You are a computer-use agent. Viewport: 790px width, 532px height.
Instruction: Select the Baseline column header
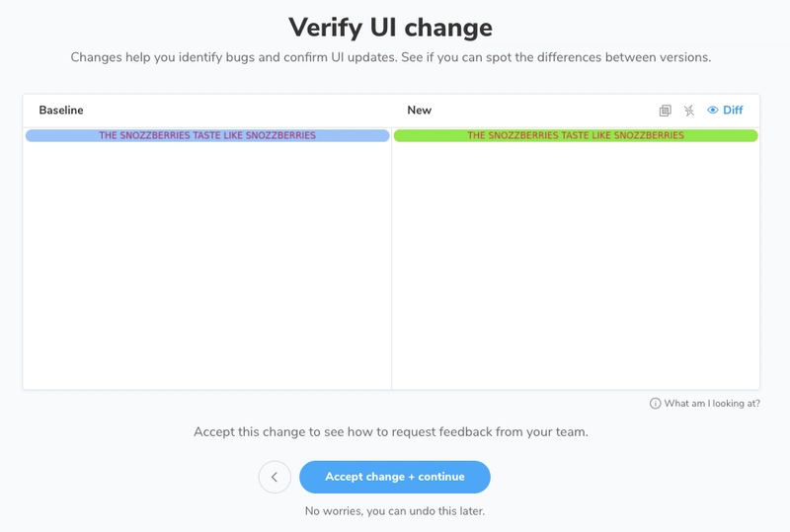tap(61, 111)
